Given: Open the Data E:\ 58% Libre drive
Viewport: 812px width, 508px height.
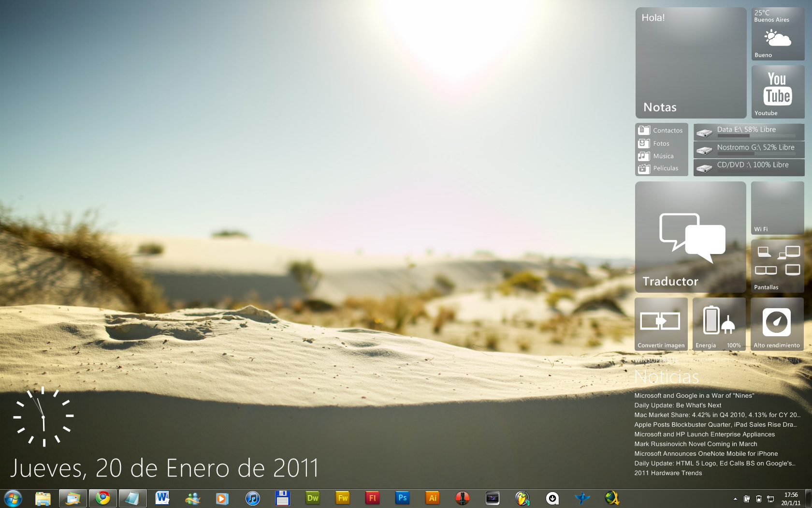Looking at the screenshot, I should click(749, 132).
